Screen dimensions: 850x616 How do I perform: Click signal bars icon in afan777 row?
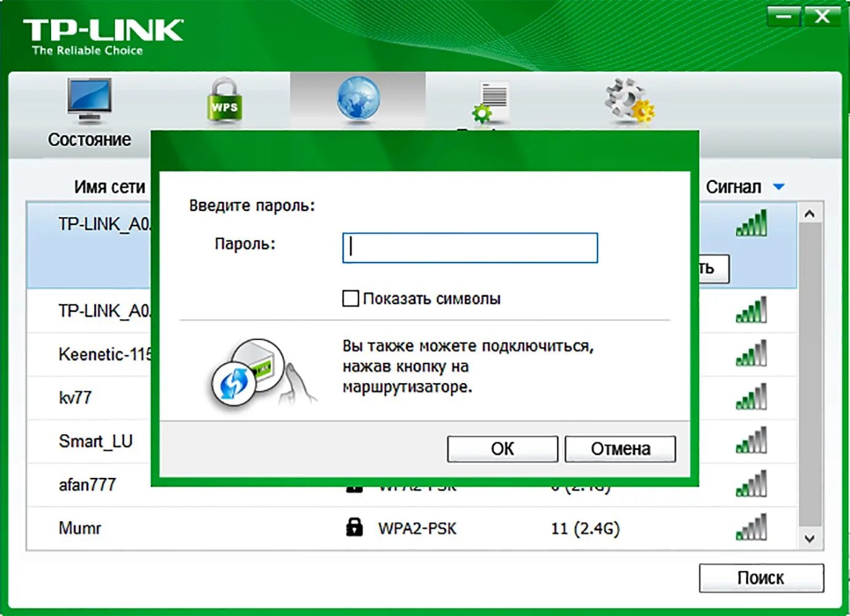coord(751,484)
